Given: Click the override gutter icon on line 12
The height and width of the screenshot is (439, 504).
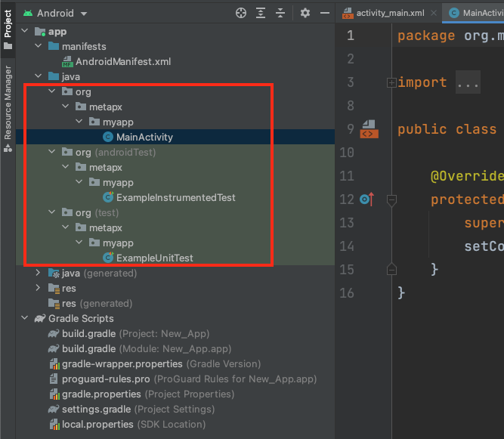Looking at the screenshot, I should pos(366,199).
